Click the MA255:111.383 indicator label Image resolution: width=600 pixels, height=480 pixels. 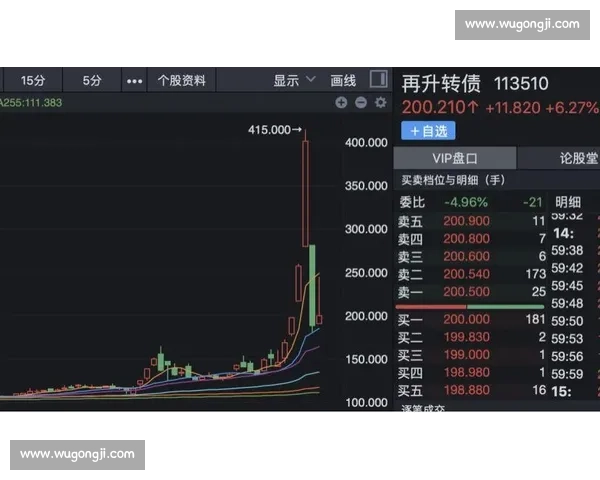pos(31,103)
